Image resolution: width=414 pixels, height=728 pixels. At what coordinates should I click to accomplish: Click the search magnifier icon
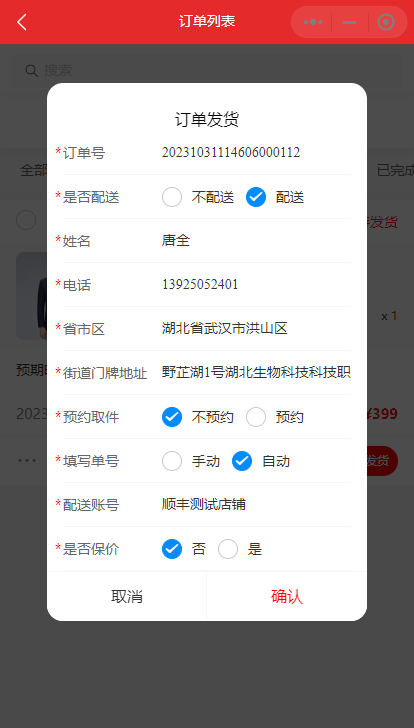(32, 71)
